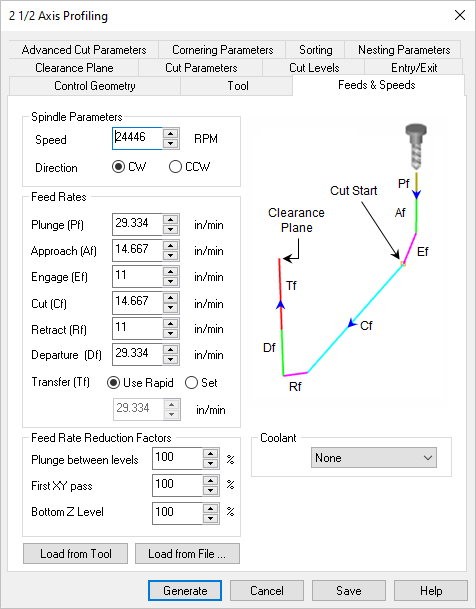Viewport: 476px width, 609px height.
Task: Click the Engage (Ef) feed field
Action: (x=137, y=277)
